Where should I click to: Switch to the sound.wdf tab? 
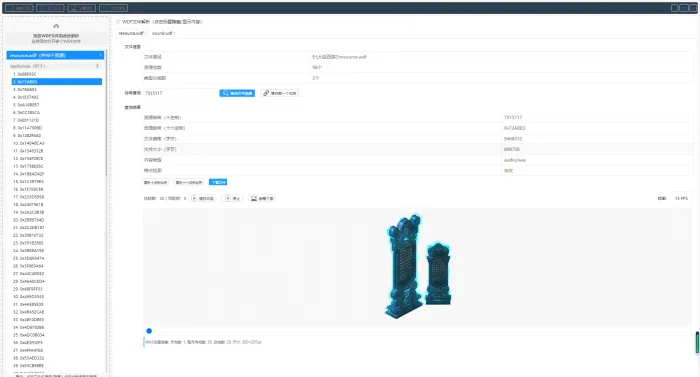(x=162, y=33)
